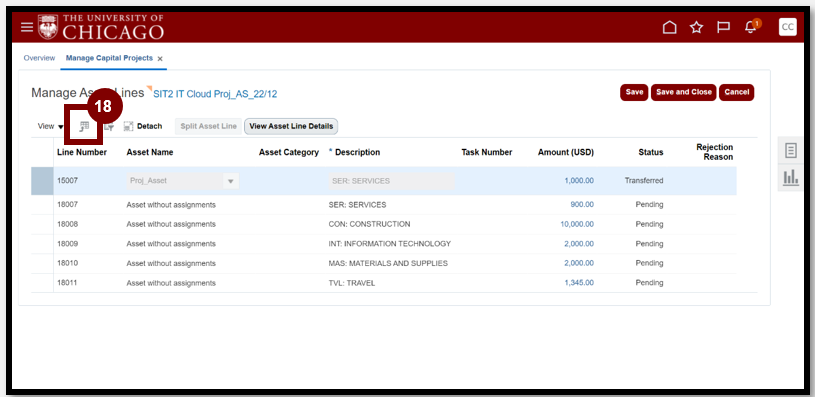The width and height of the screenshot is (815, 397).
Task: Expand the Proj_Asset asset name dropdown
Action: pos(231,181)
